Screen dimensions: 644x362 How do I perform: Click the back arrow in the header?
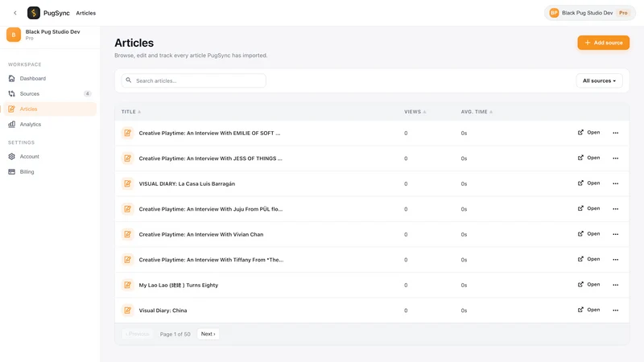tap(15, 13)
